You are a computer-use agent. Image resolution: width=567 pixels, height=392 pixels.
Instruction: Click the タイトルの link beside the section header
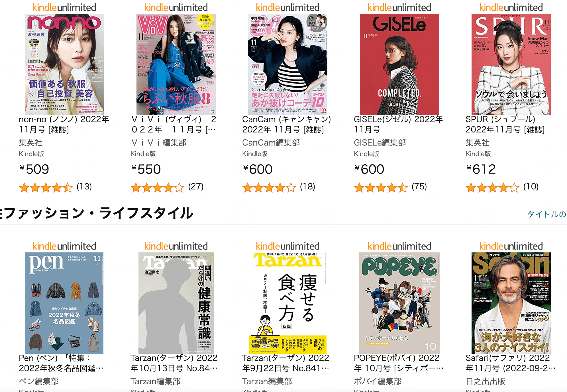pyautogui.click(x=547, y=214)
